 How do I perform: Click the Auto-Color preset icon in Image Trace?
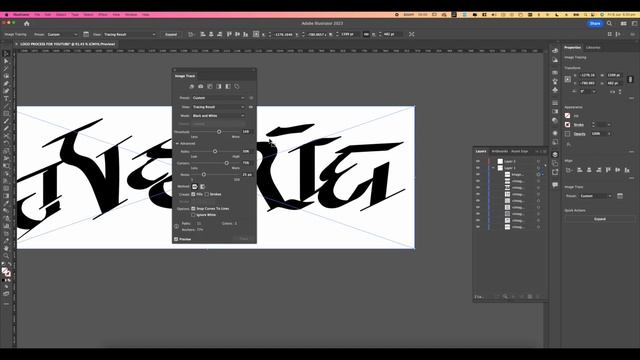coord(191,87)
